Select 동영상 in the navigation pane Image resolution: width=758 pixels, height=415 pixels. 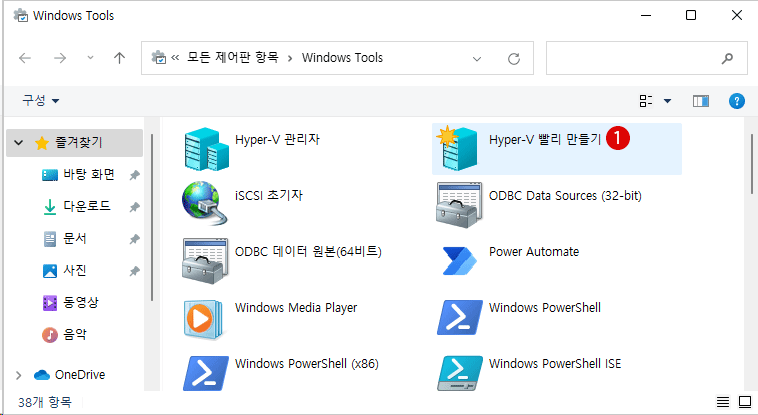pos(81,302)
